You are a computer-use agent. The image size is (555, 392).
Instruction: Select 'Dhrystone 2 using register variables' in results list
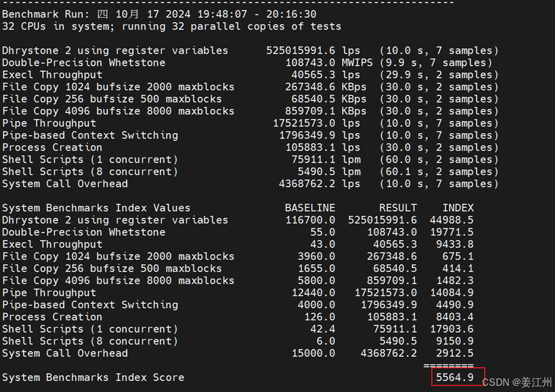tap(115, 51)
